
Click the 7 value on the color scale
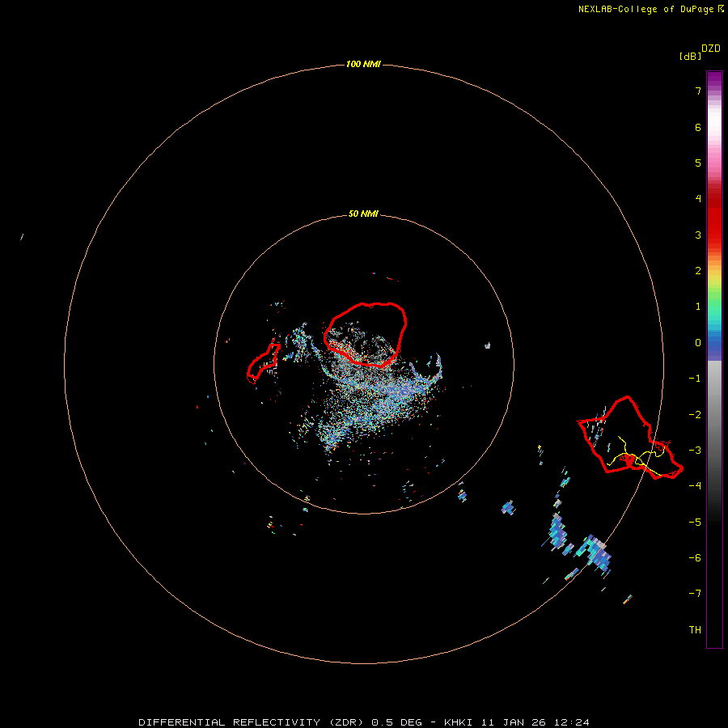[698, 91]
